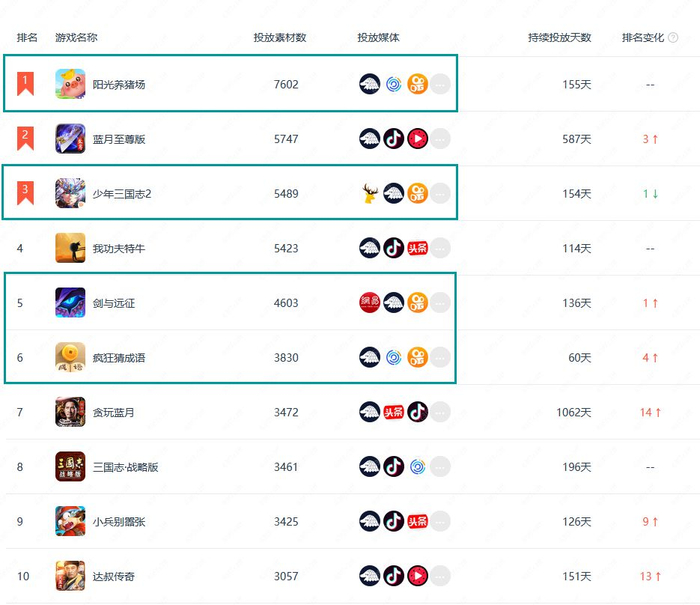
Task: Click the help icon beside 排名变化
Action: coord(673,38)
